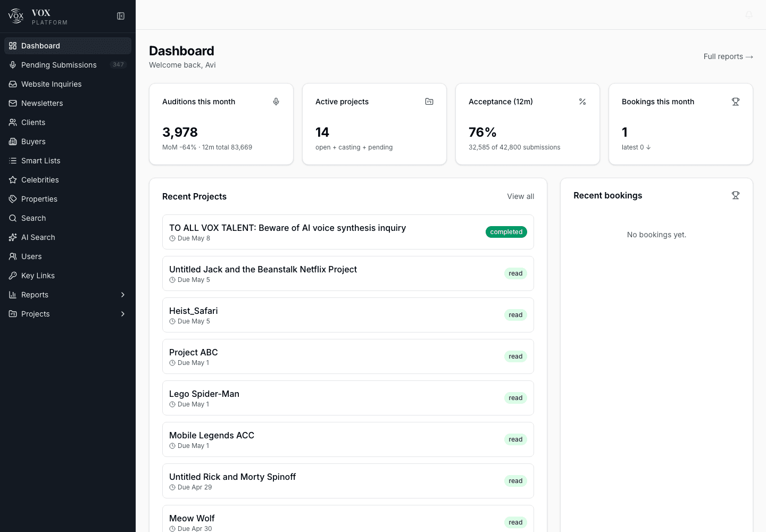The height and width of the screenshot is (532, 766).
Task: Expand the Reports submenu chevron
Action: pyautogui.click(x=123, y=295)
